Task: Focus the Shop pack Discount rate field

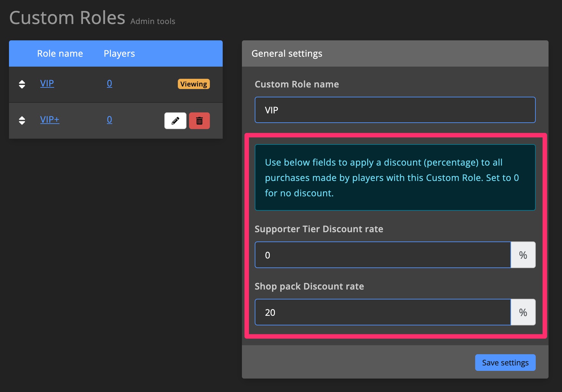Action: tap(383, 312)
